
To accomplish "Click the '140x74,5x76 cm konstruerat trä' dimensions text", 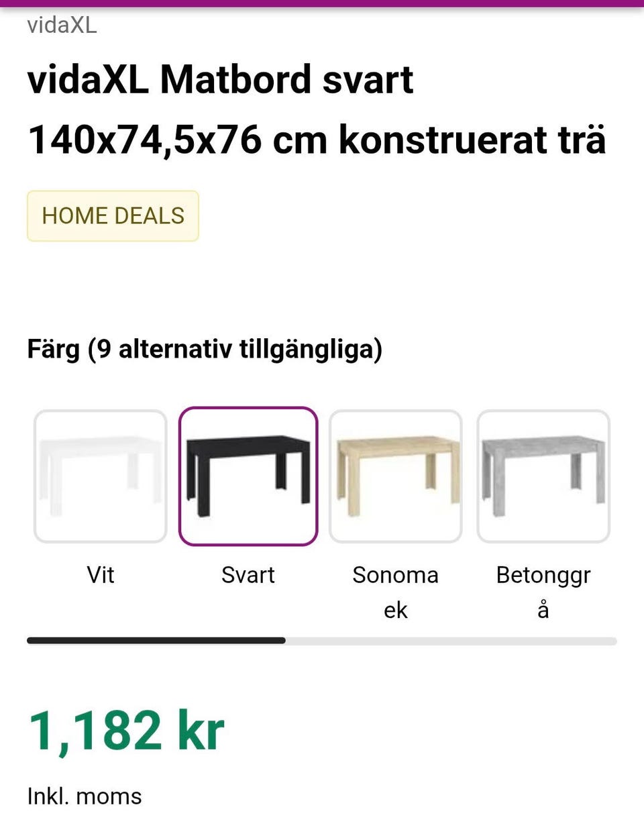I will tap(317, 140).
